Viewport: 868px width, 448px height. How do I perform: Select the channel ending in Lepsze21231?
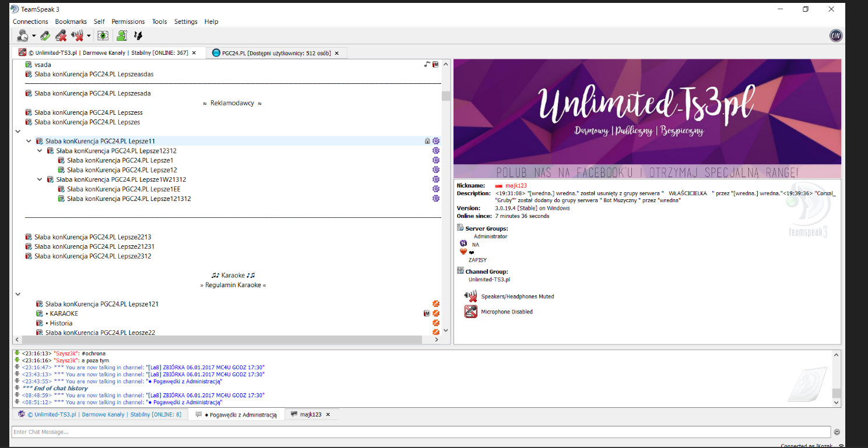(x=94, y=246)
